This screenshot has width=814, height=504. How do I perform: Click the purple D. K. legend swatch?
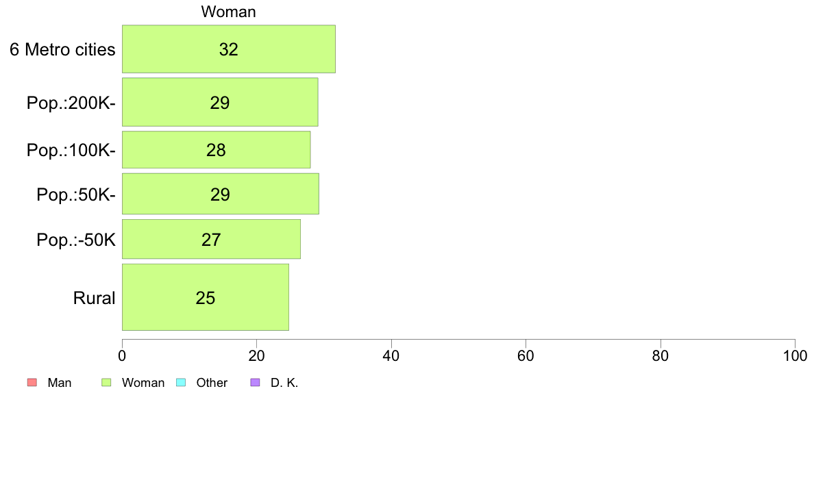[256, 383]
